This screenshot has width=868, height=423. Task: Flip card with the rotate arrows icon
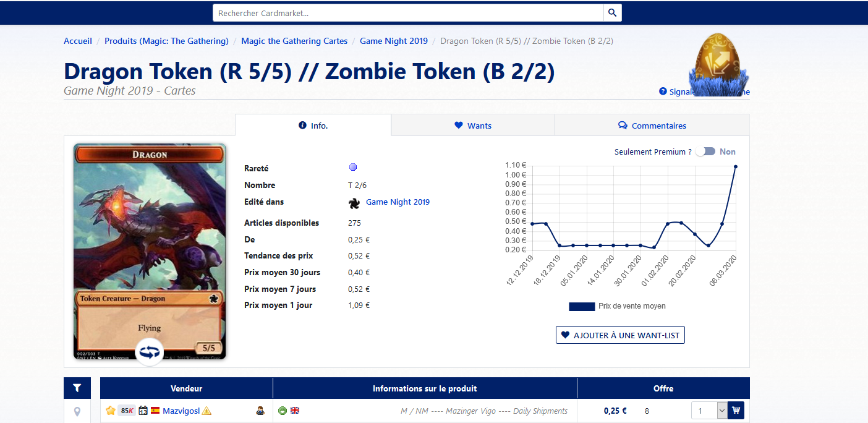(149, 352)
